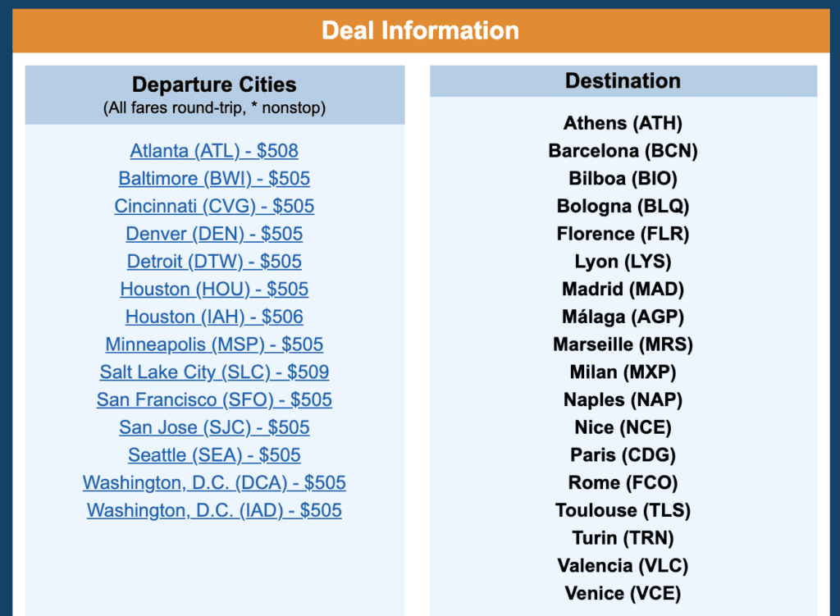Click the Baltimore (BWI) $505 link
The width and height of the screenshot is (840, 616).
tap(214, 179)
